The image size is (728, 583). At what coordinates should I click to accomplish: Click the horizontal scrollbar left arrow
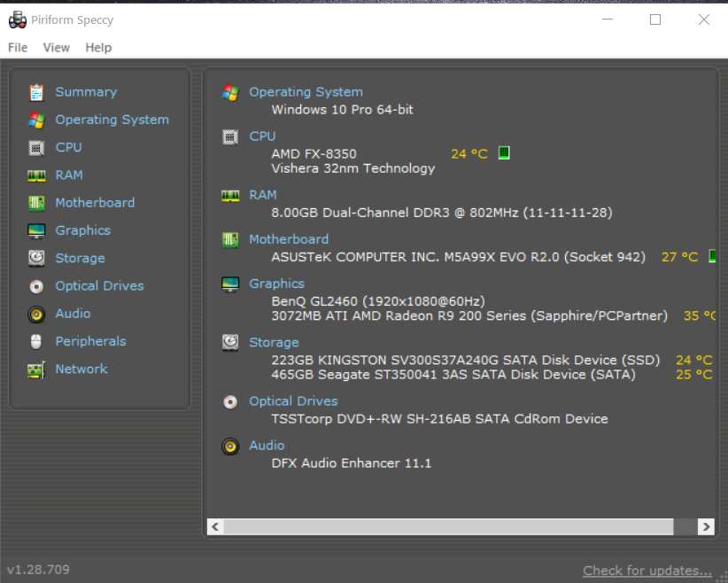tap(215, 527)
